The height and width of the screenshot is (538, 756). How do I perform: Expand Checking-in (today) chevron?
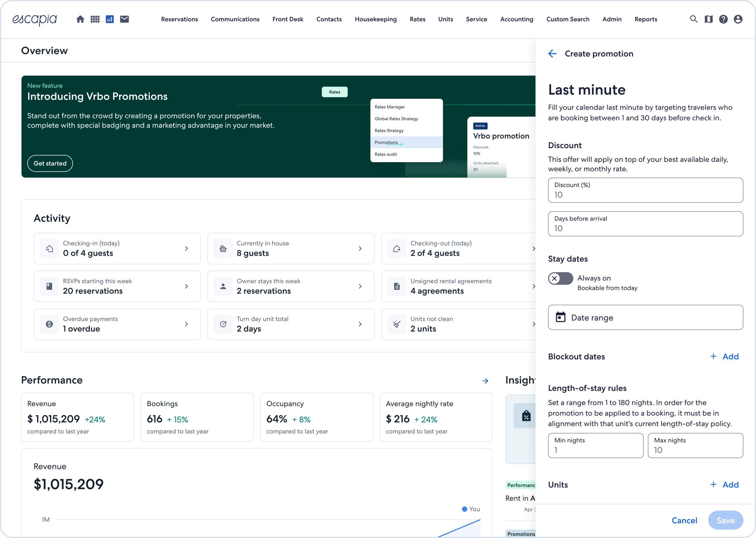(187, 248)
